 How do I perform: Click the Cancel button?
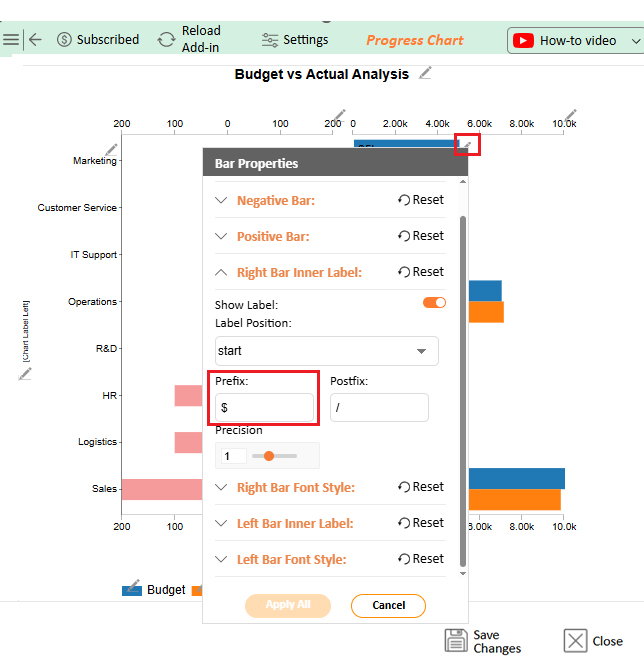click(x=388, y=605)
